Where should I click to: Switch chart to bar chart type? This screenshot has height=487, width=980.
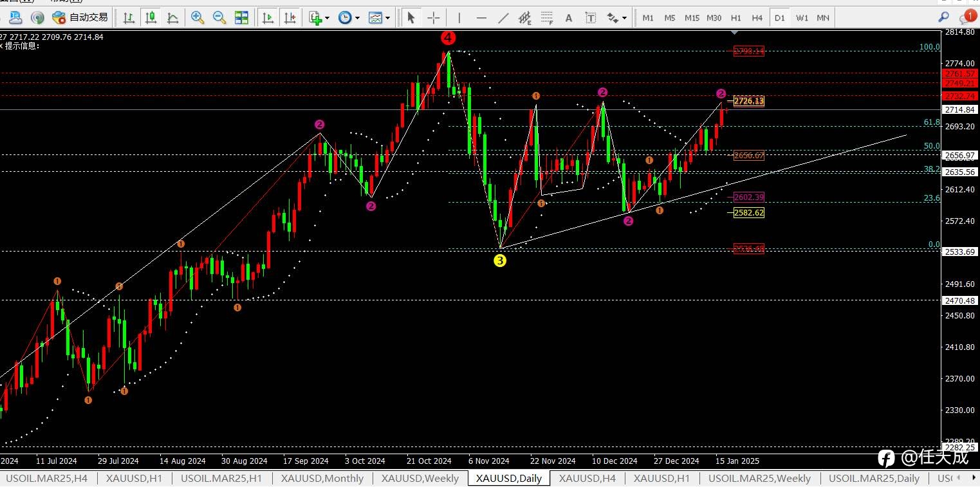129,17
